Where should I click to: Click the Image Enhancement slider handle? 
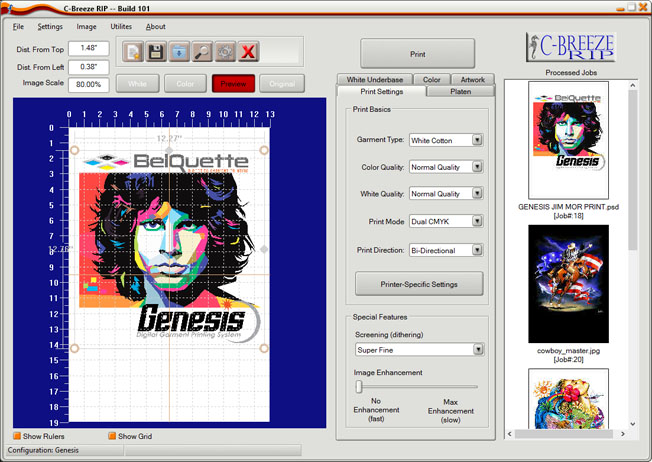point(359,387)
